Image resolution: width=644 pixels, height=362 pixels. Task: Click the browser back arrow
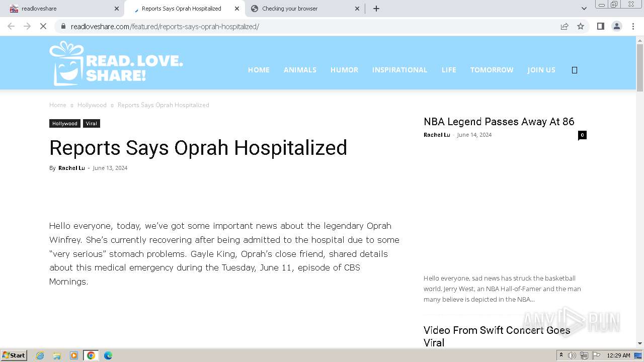tap(11, 26)
